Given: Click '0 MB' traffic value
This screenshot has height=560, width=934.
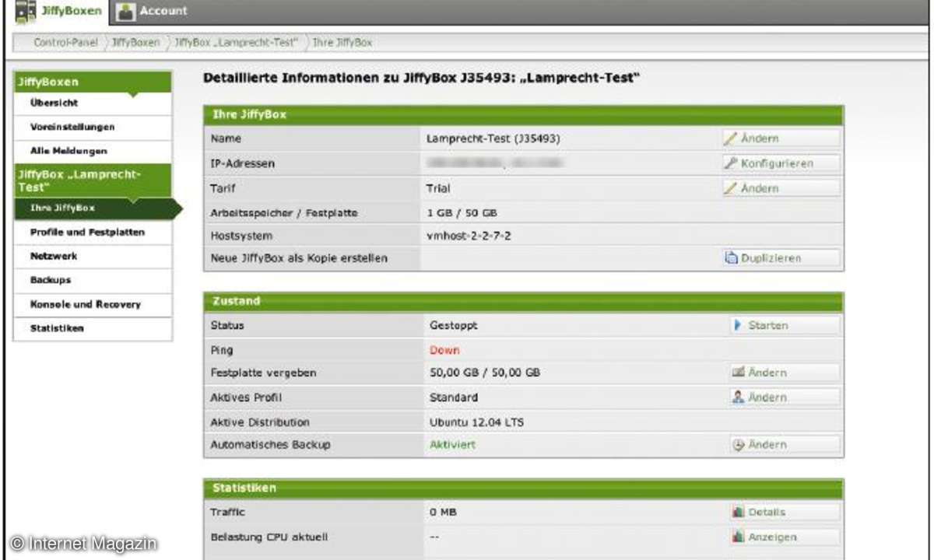Looking at the screenshot, I should [442, 513].
